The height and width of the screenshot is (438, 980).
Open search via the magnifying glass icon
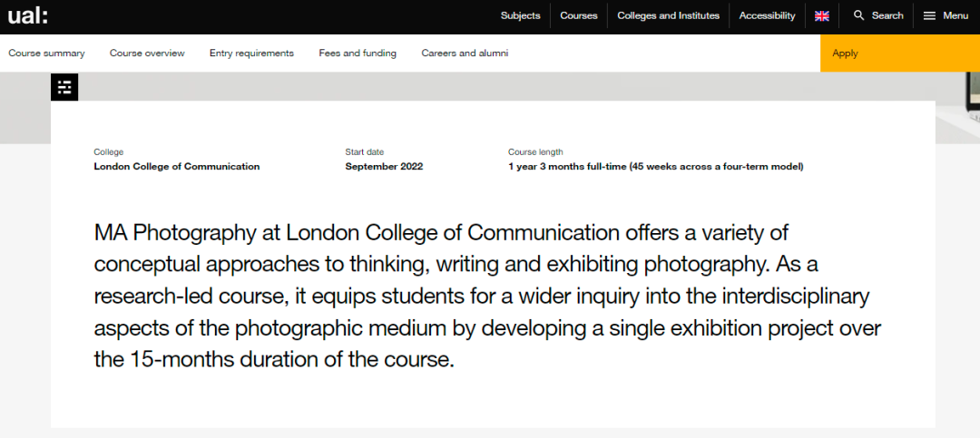click(859, 15)
